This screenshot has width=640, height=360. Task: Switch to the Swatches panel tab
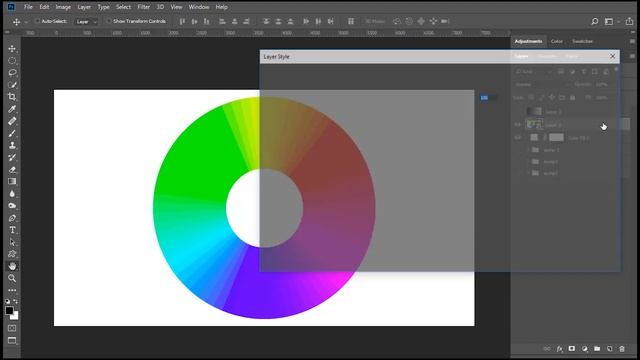point(582,41)
